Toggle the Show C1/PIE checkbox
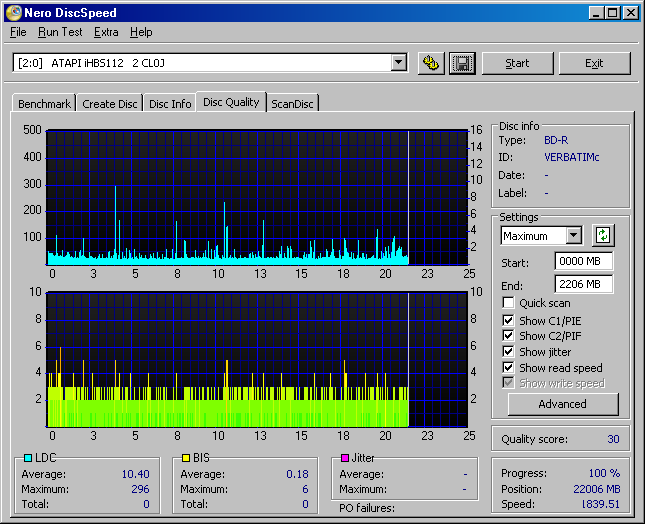This screenshot has width=645, height=524. pos(508,320)
